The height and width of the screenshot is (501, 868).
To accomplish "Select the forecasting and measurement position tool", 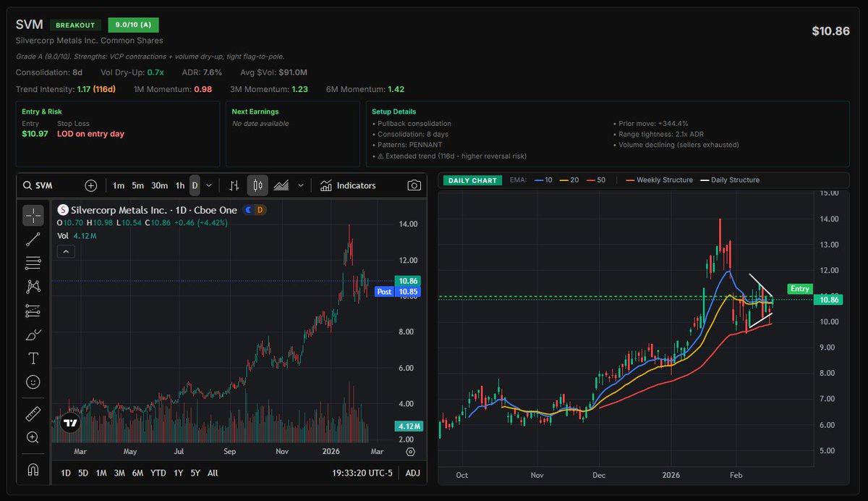I will [33, 311].
